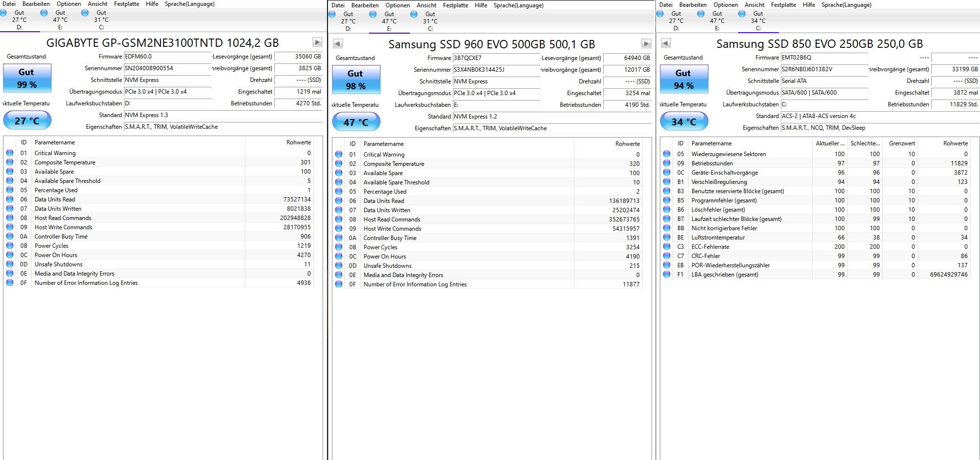Screen dimensions: 980x460
Task: Click Firmware field EDFM60.0
Action: point(167,57)
